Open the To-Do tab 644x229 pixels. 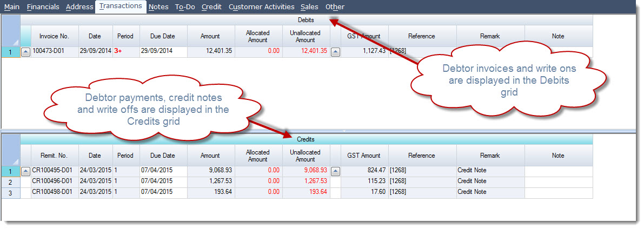[x=185, y=7]
